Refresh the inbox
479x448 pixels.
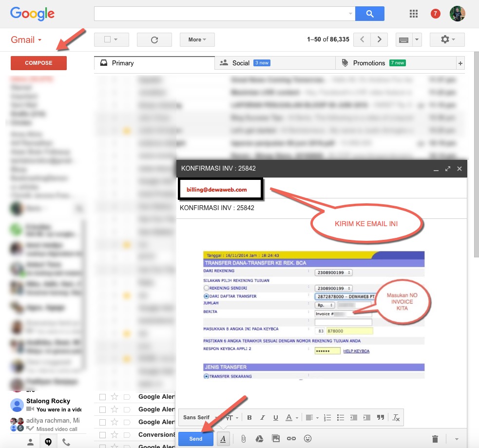click(154, 39)
